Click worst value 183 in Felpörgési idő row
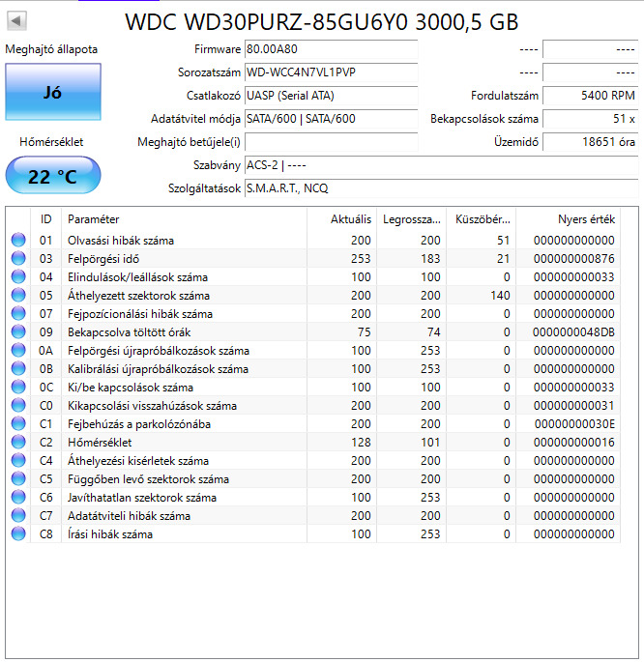Image resolution: width=644 pixels, height=662 pixels. pyautogui.click(x=430, y=258)
